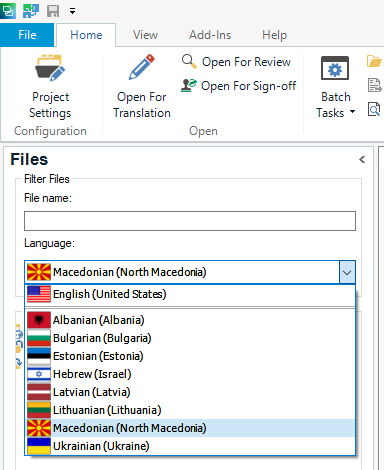Switch to the Help ribbon tab
The width and height of the screenshot is (384, 470).
point(274,35)
